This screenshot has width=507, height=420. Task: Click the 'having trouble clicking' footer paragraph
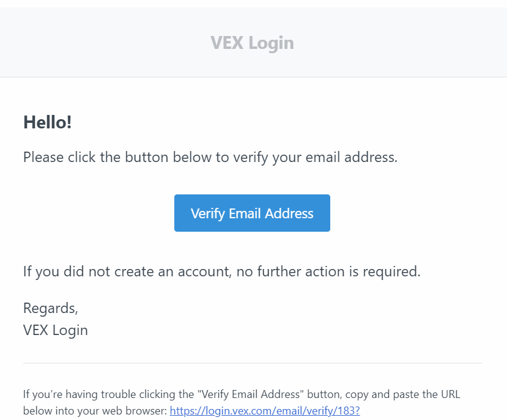pyautogui.click(x=241, y=402)
